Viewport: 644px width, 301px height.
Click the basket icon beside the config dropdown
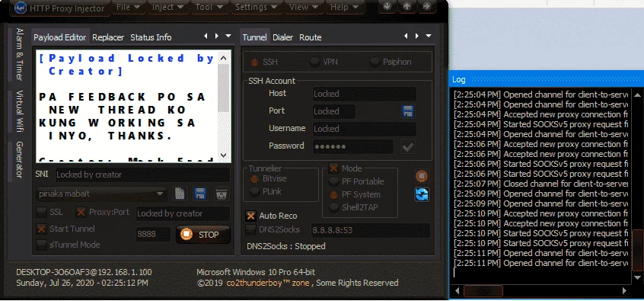222,194
